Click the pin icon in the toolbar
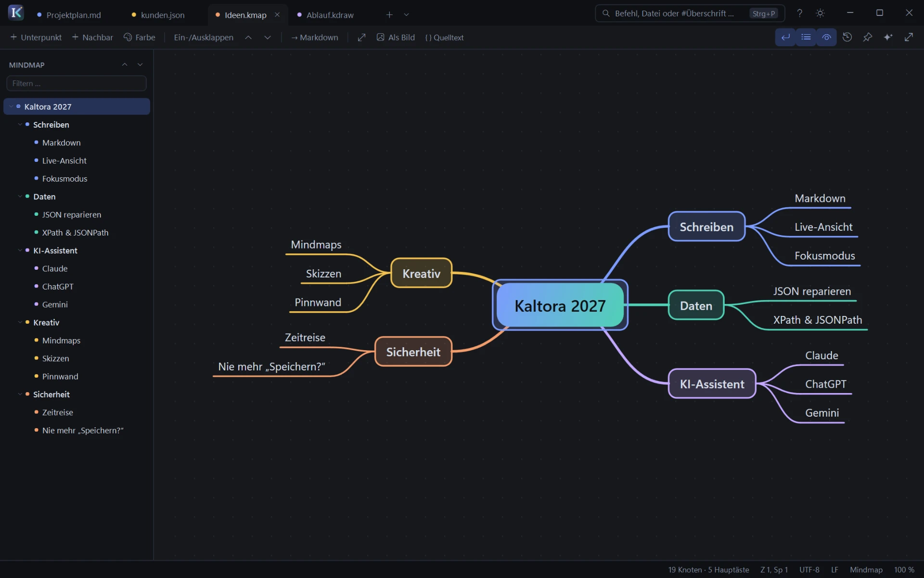This screenshot has height=578, width=924. pos(868,37)
